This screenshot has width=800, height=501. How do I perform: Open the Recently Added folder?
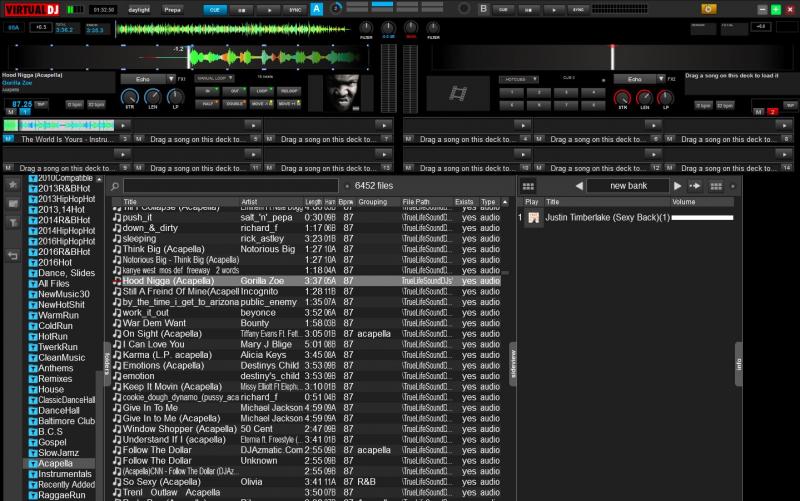(x=66, y=485)
